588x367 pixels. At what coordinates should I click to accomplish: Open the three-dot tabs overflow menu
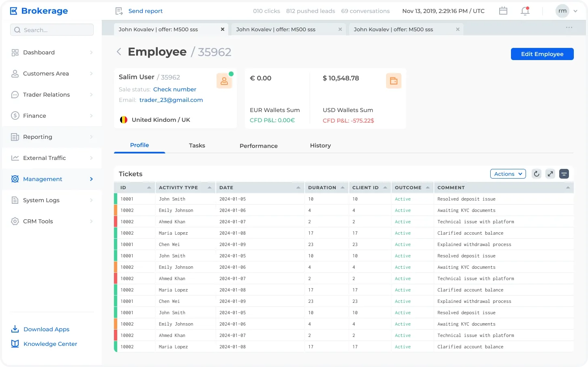[x=569, y=28]
